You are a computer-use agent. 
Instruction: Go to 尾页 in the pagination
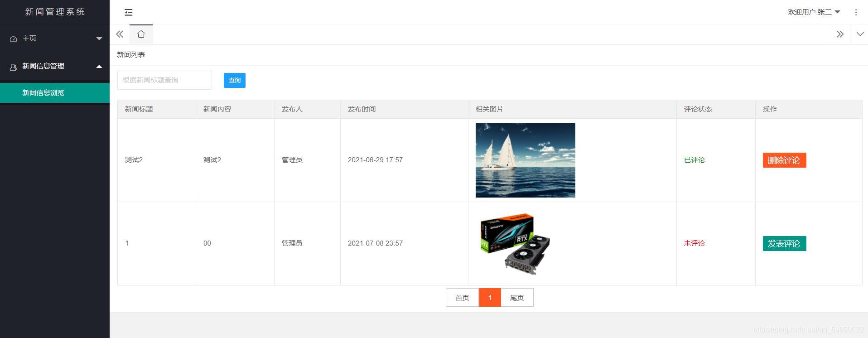click(x=517, y=298)
